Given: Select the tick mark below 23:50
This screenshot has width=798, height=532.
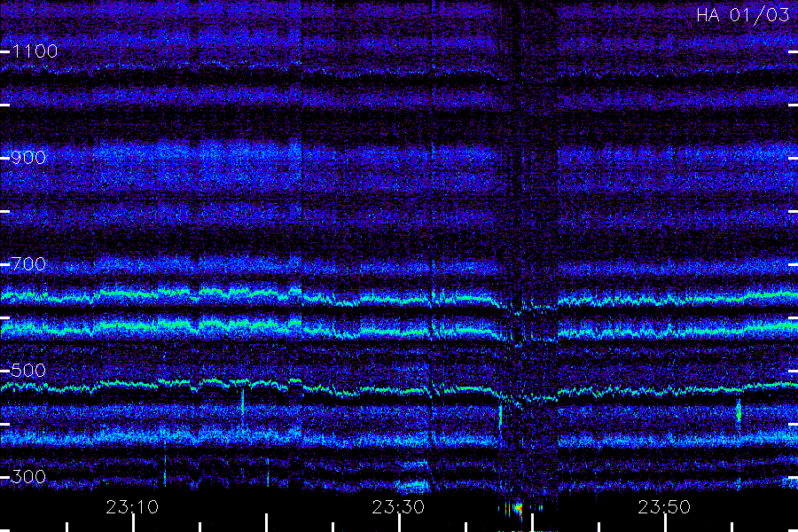Looking at the screenshot, I should coord(665,523).
